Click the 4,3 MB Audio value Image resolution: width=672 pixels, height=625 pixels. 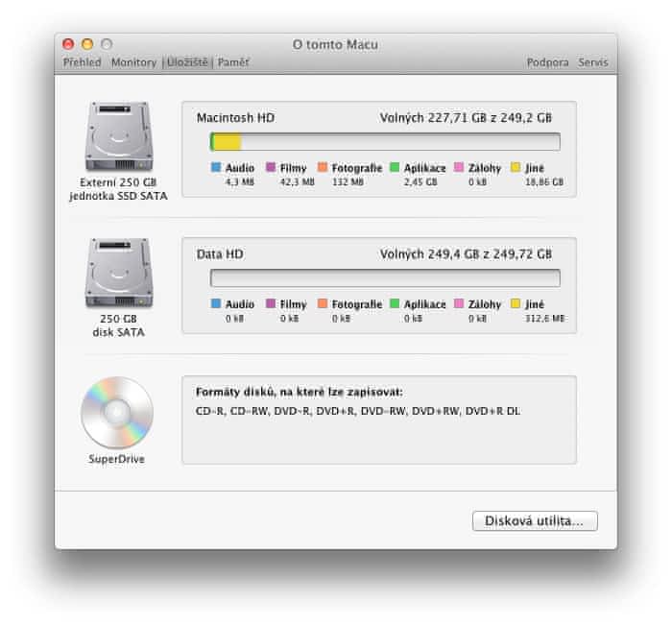tap(240, 181)
